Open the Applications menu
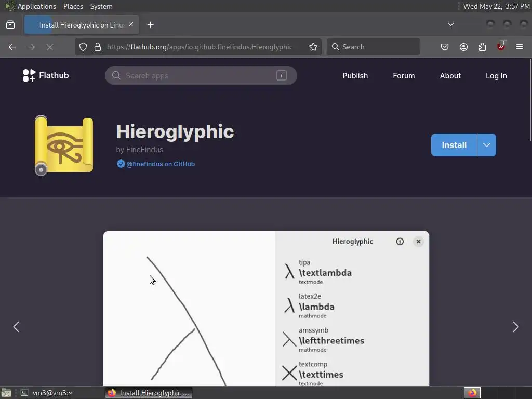 click(31, 6)
